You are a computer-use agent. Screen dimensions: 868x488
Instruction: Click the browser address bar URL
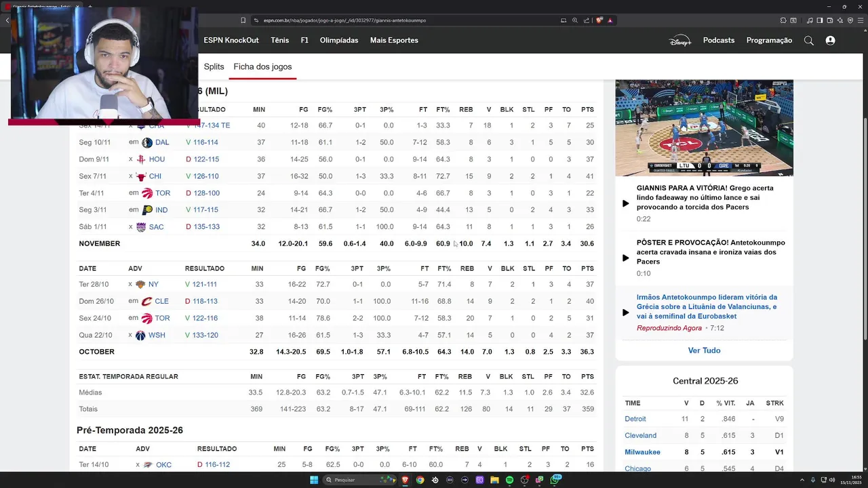click(344, 20)
